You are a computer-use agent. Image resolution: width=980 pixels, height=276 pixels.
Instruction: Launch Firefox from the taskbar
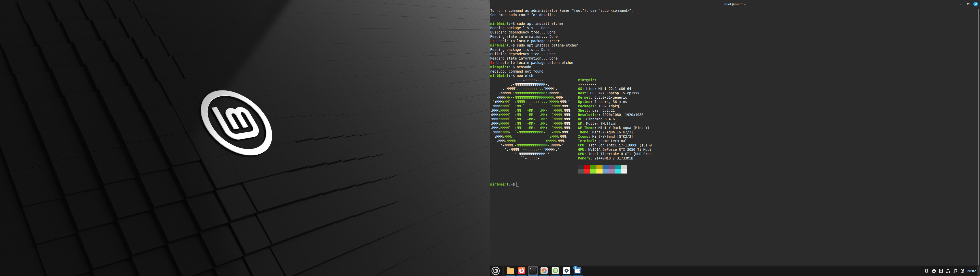522,271
